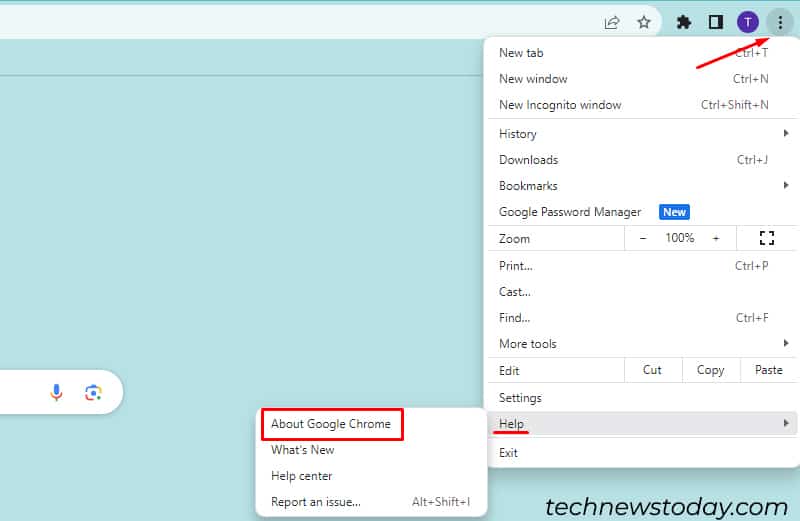Open Help center from the submenu
Image resolution: width=800 pixels, height=521 pixels.
[x=371, y=476]
